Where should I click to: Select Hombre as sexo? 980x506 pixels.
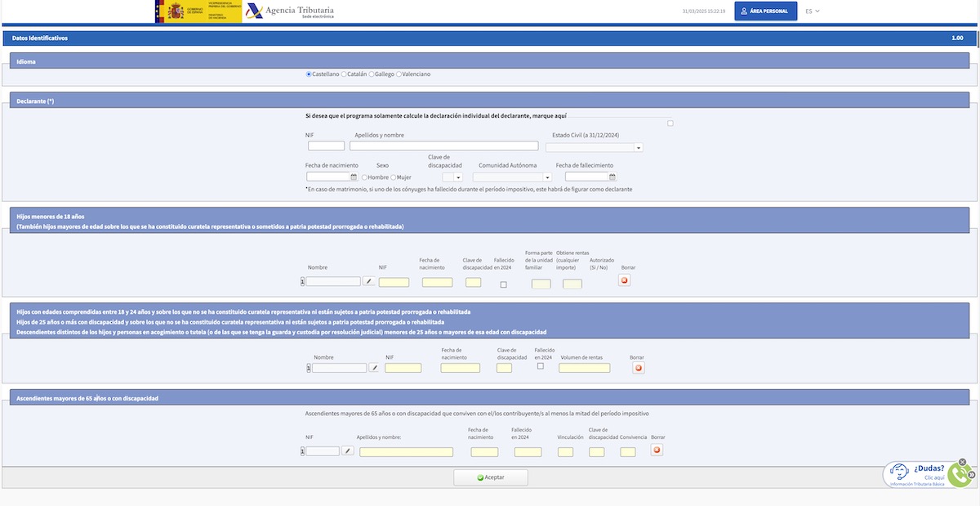pos(364,177)
